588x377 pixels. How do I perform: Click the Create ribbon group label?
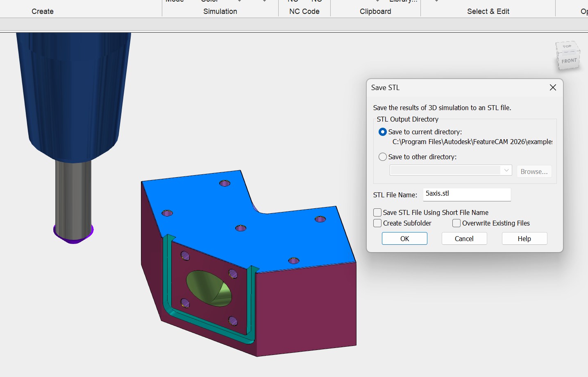coord(43,11)
